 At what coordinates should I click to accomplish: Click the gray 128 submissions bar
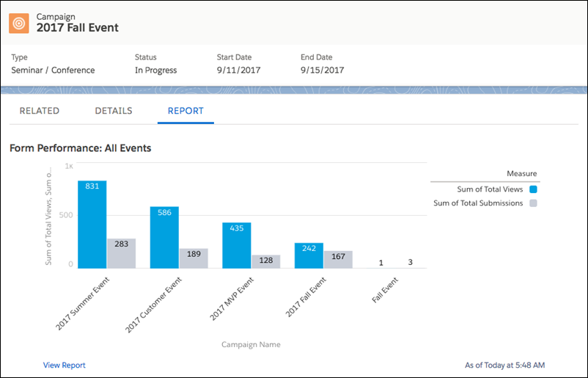(x=266, y=261)
